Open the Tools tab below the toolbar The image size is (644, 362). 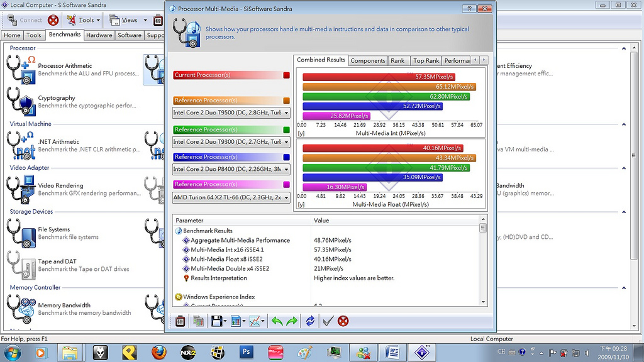[x=34, y=35]
